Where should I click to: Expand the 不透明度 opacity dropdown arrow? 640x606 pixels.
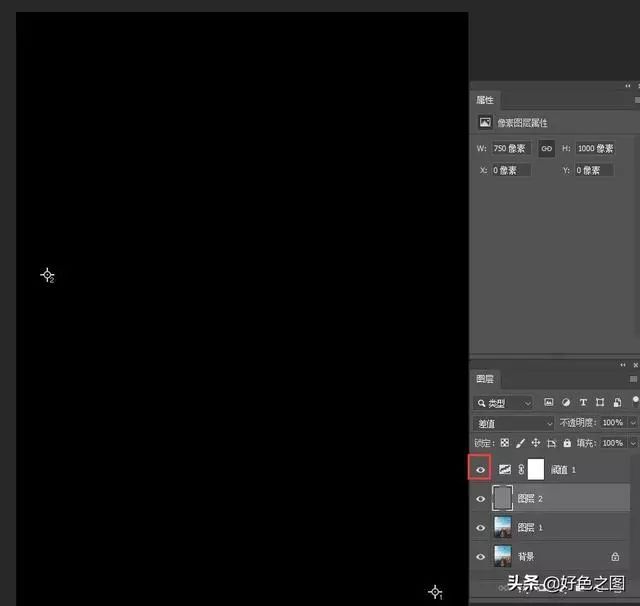click(633, 423)
